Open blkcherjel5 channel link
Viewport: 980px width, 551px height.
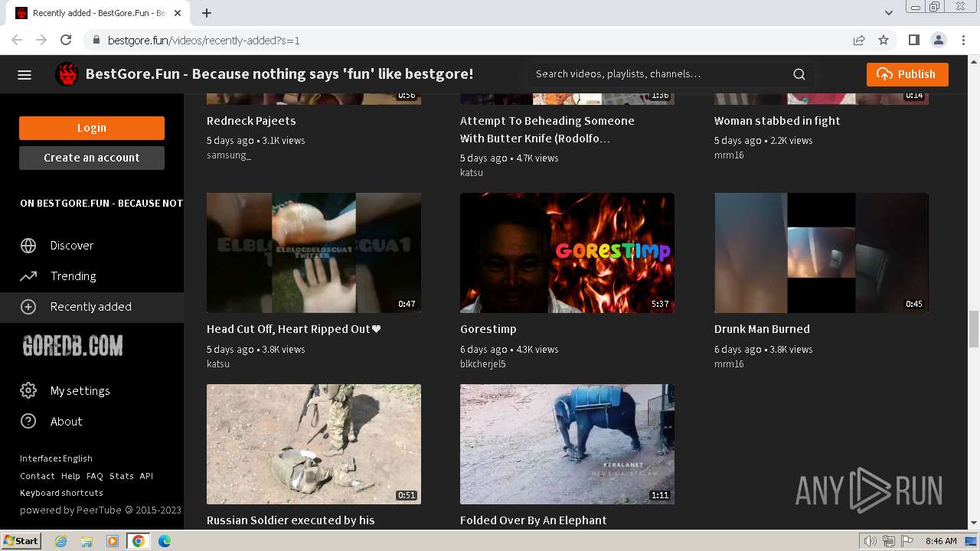(483, 364)
